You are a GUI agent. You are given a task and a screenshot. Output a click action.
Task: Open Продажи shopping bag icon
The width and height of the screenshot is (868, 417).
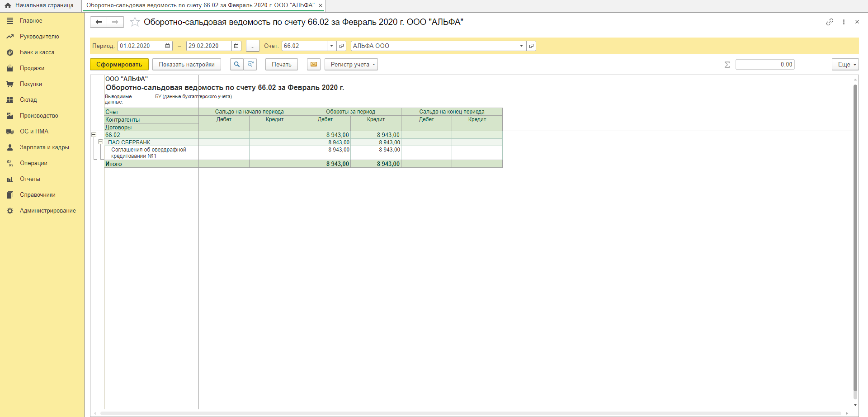coord(10,68)
